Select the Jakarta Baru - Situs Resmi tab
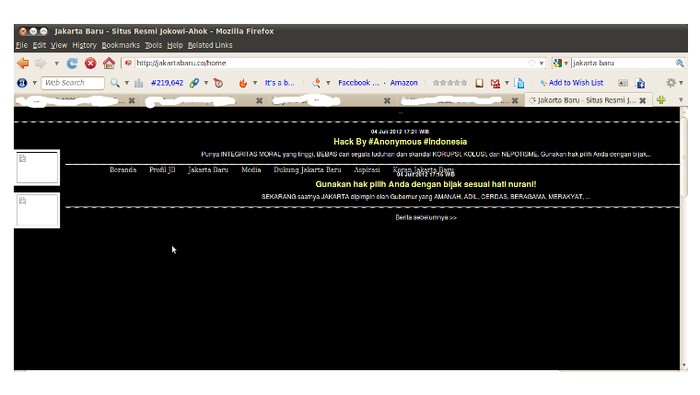The height and width of the screenshot is (395, 700). click(587, 100)
